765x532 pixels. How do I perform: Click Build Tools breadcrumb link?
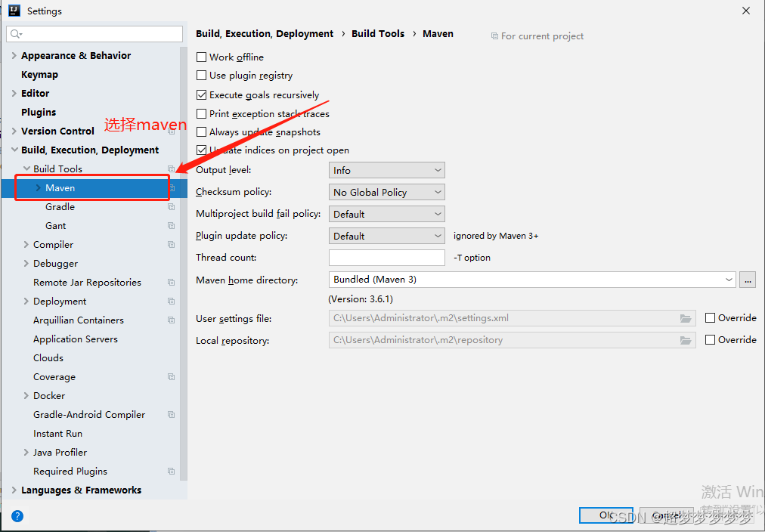click(378, 34)
